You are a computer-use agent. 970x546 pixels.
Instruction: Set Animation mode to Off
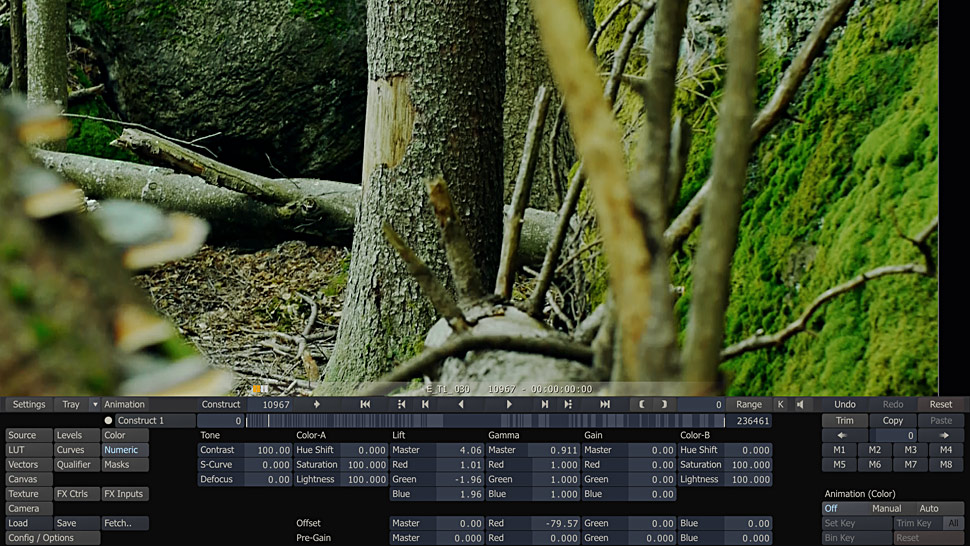tap(832, 509)
